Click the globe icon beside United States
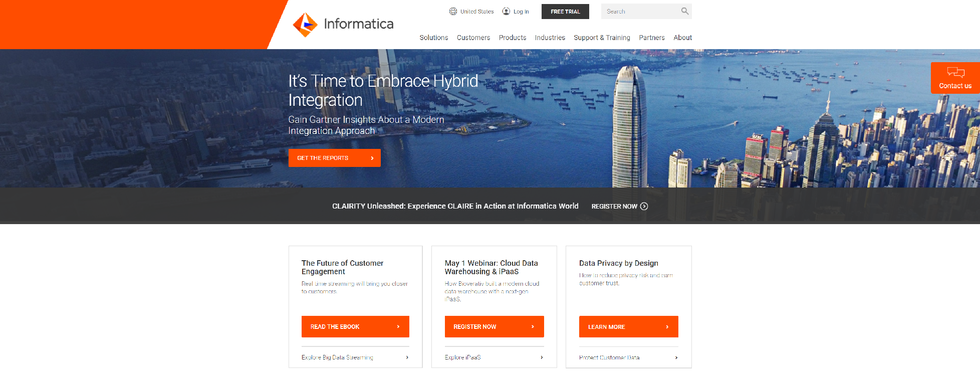 (453, 12)
